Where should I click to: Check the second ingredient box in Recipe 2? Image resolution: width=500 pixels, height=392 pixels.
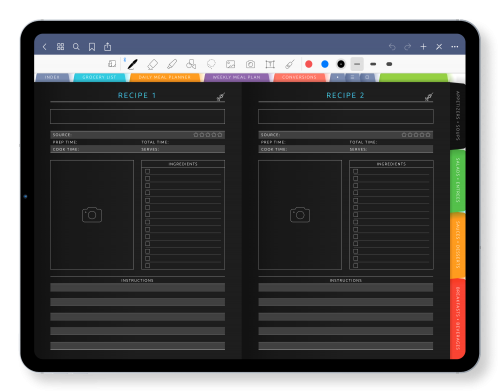[x=356, y=178]
